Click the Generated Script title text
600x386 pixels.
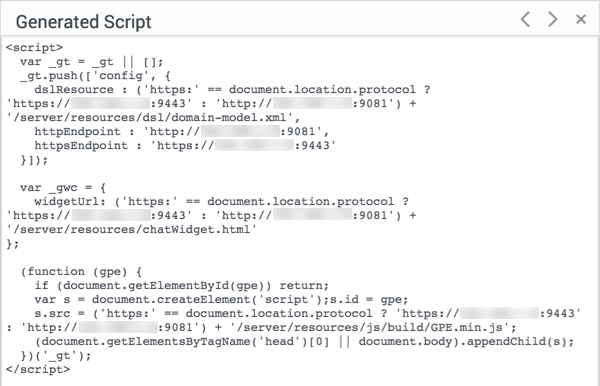coord(83,22)
